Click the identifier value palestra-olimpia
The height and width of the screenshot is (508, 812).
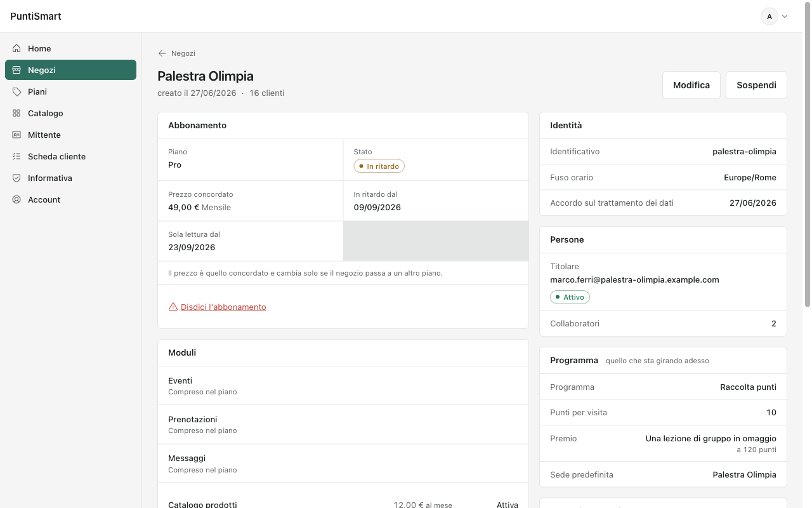(x=744, y=152)
